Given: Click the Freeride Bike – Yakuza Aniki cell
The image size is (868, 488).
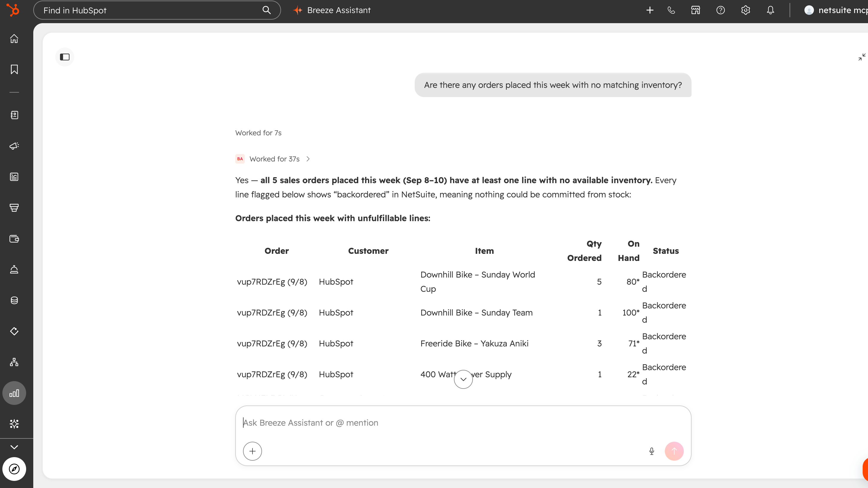Looking at the screenshot, I should tap(474, 343).
